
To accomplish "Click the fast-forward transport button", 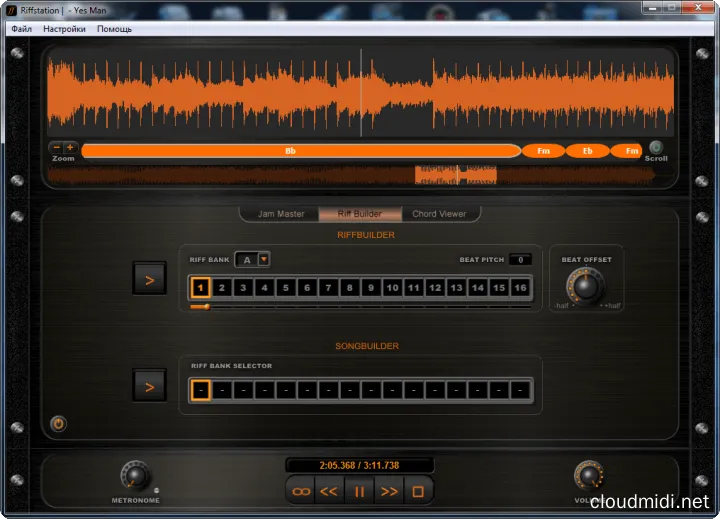I will [389, 491].
